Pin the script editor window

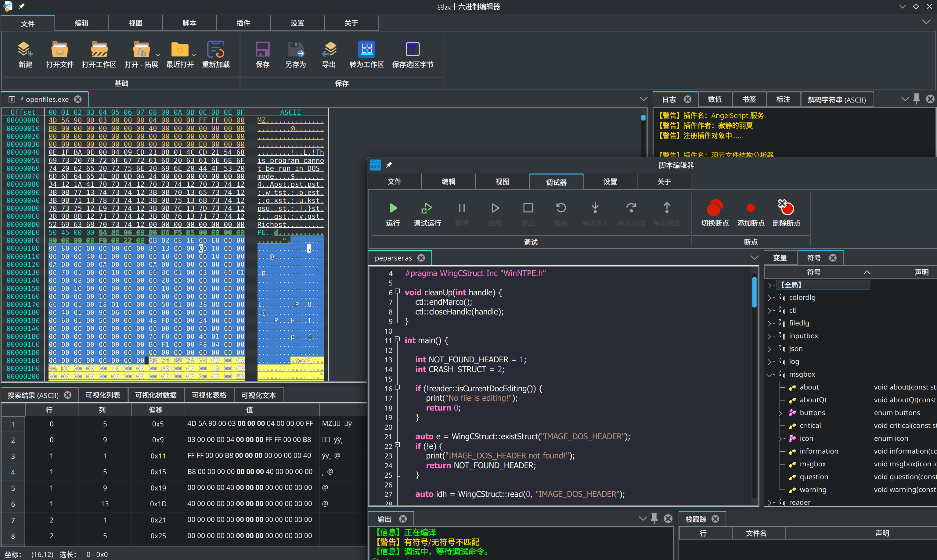[389, 165]
